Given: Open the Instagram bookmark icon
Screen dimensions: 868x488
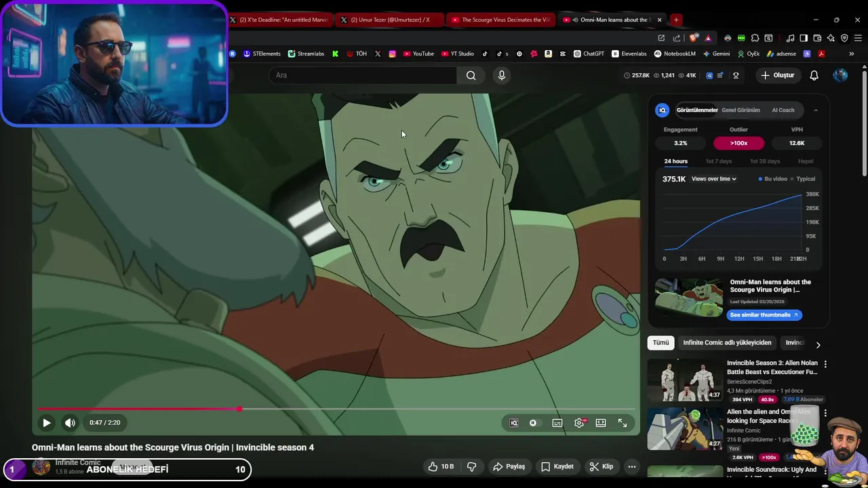Looking at the screenshot, I should pos(392,54).
